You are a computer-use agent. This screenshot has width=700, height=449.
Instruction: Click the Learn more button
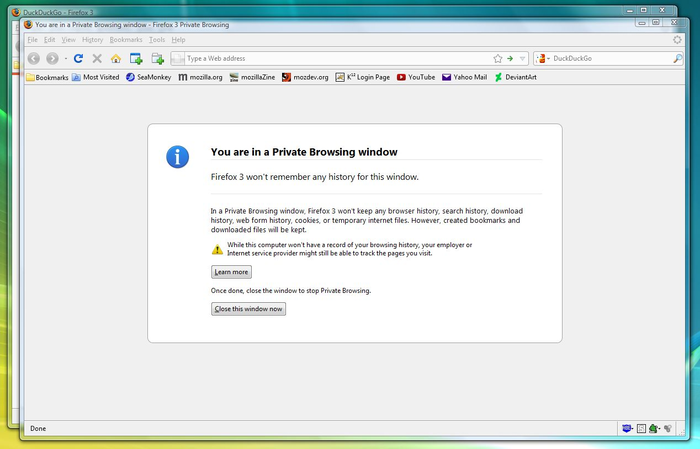[x=231, y=272]
